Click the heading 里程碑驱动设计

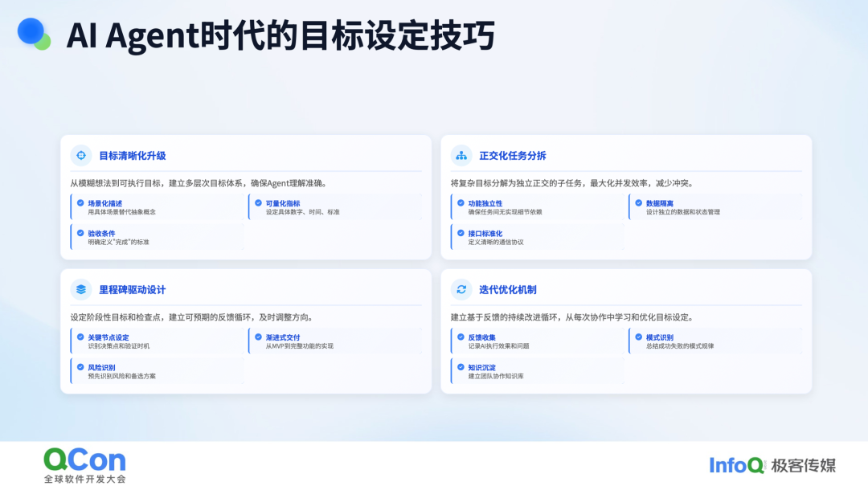tap(133, 289)
